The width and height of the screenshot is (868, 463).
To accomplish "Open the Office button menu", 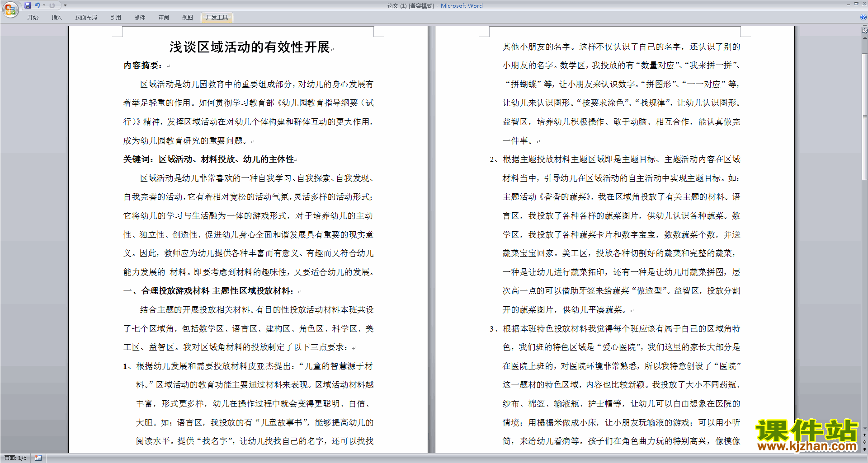I will tap(10, 9).
